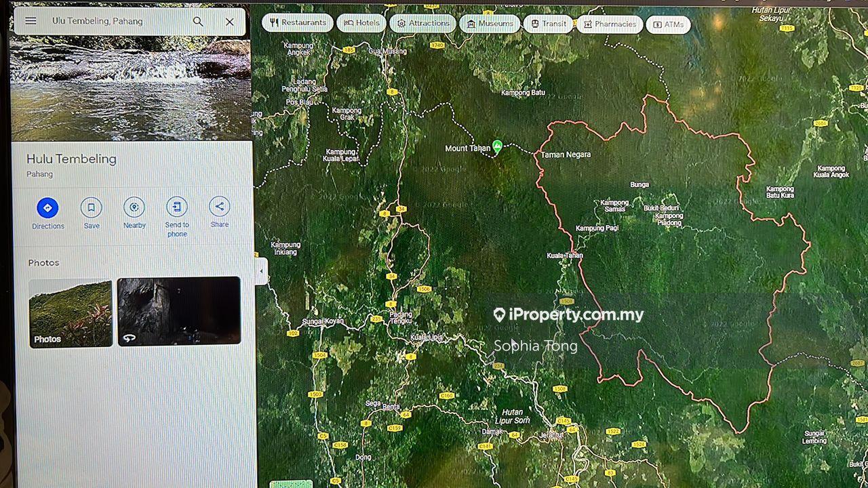
Task: Open the 360 street view photo thumbnail
Action: click(179, 311)
